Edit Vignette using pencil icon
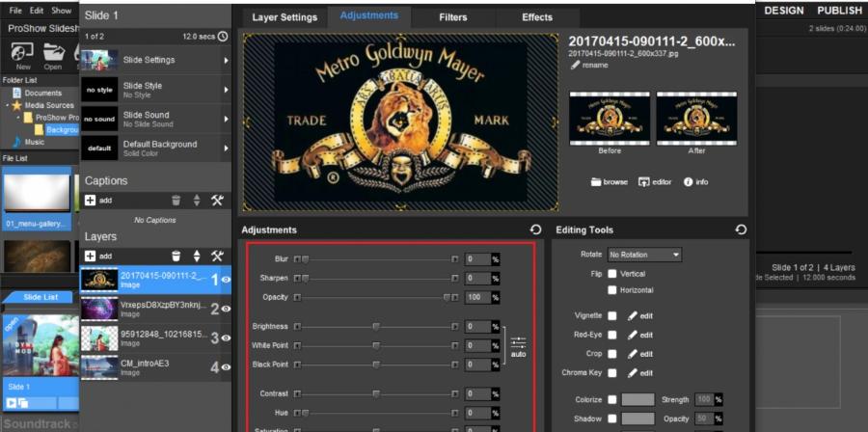Screen dimensions: 868x432 (x=633, y=316)
